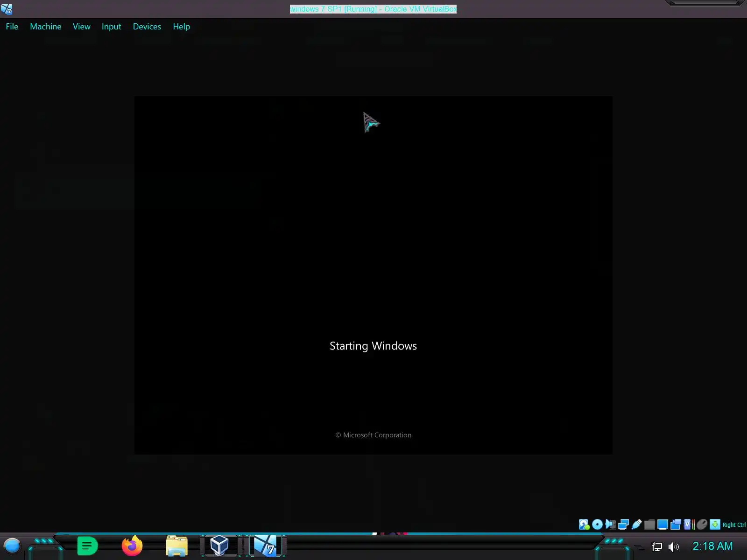Screen dimensions: 747x560
Task: Launch Firefox from the taskbar
Action: (x=132, y=546)
